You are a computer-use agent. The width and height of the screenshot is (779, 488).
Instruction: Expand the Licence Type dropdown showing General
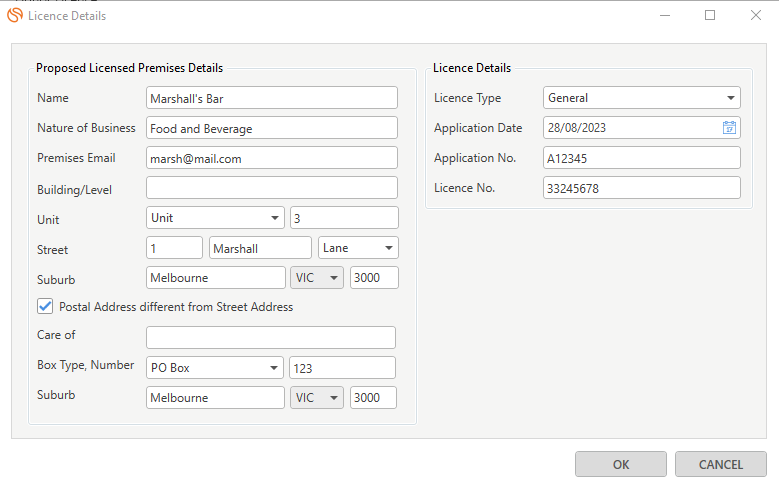[x=641, y=98]
